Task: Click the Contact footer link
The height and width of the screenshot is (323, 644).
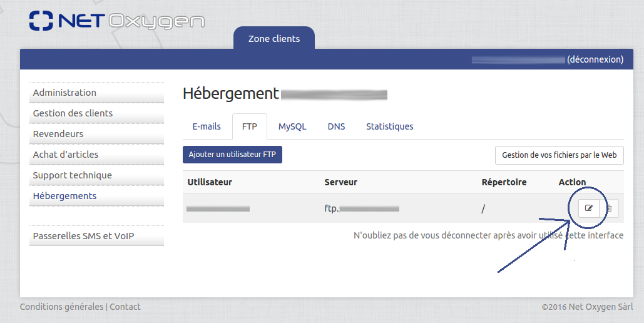Action: click(125, 307)
